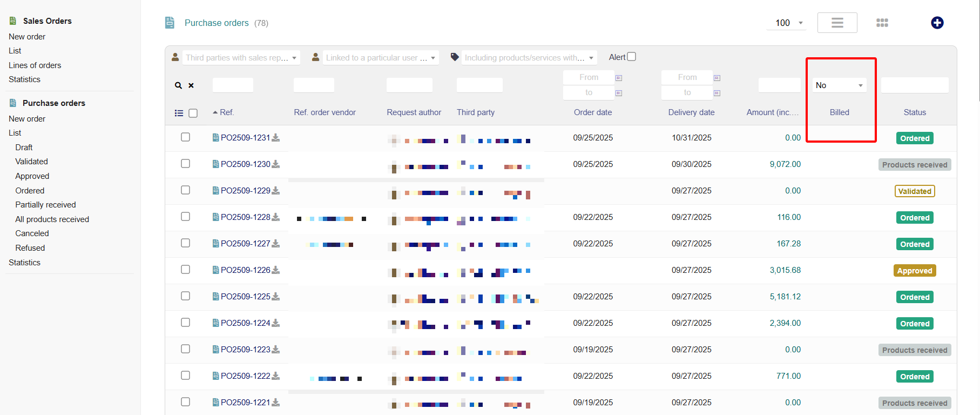Enable the Alert checkbox
Screen dimensions: 980x415
(x=632, y=57)
